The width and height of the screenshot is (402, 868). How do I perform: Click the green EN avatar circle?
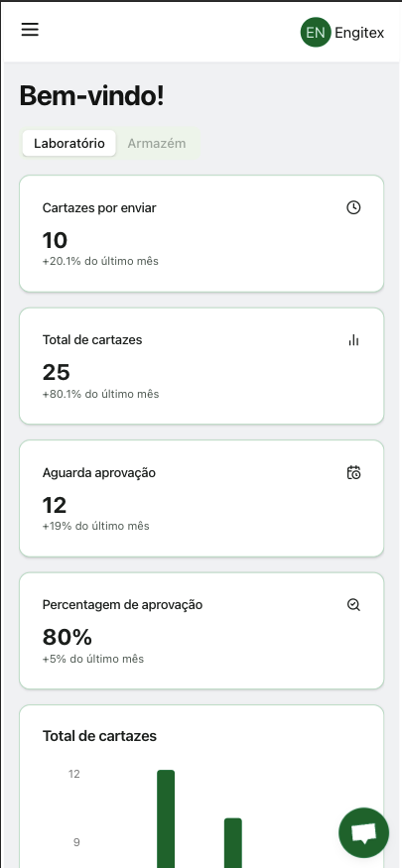(316, 32)
